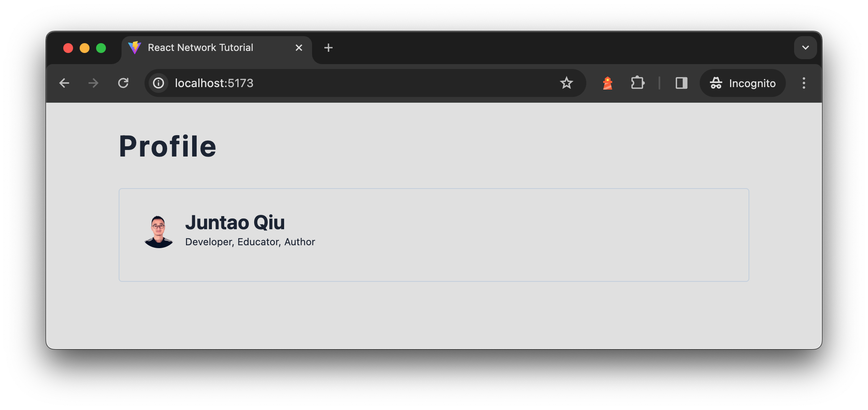Click the Developer, Educator, Author subtitle

tap(250, 242)
